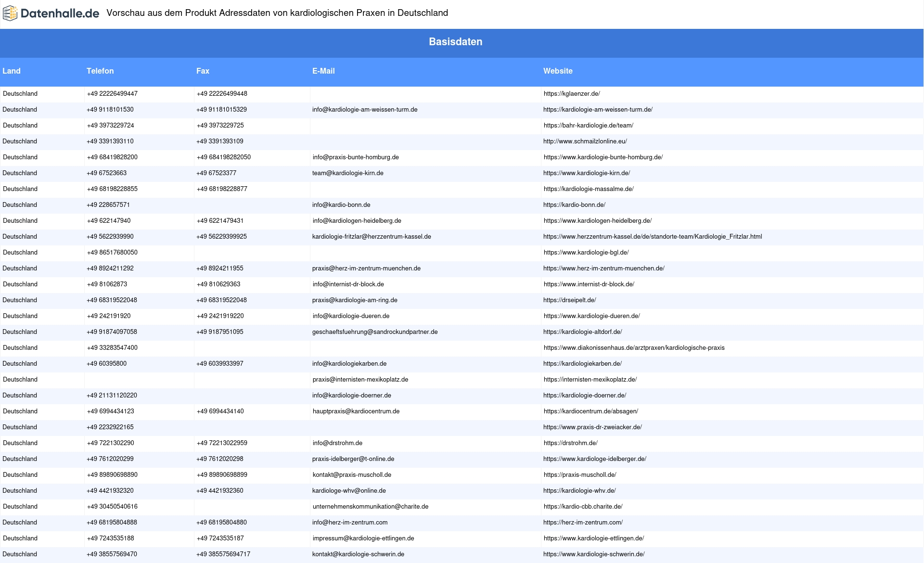Select email praxis@internisten-mexikoplatz.de

click(360, 380)
